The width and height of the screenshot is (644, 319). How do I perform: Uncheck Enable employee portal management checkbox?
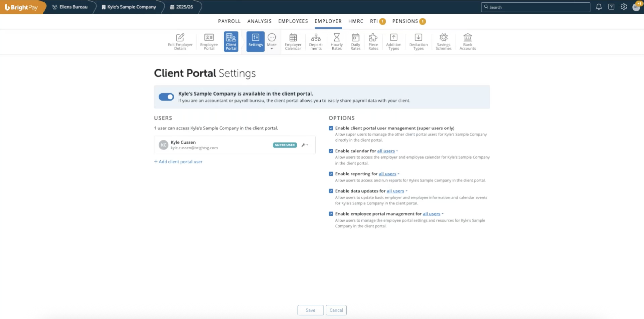pos(331,214)
